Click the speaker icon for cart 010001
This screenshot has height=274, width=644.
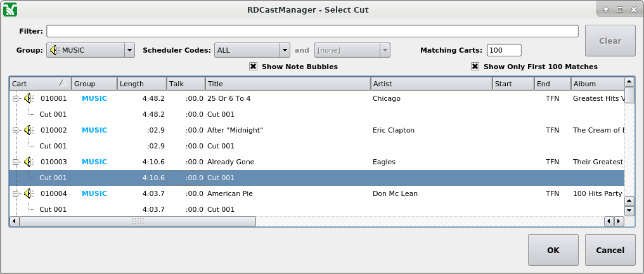tap(29, 98)
